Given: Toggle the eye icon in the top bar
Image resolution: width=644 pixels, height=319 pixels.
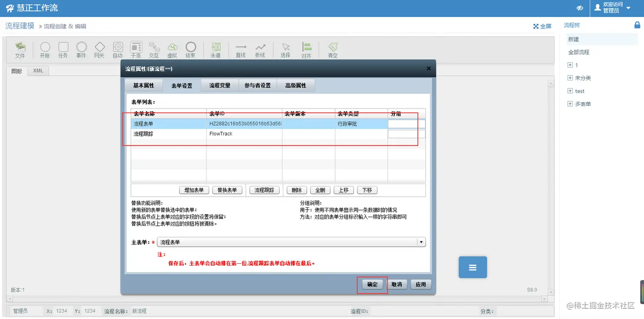Looking at the screenshot, I should 580,8.
